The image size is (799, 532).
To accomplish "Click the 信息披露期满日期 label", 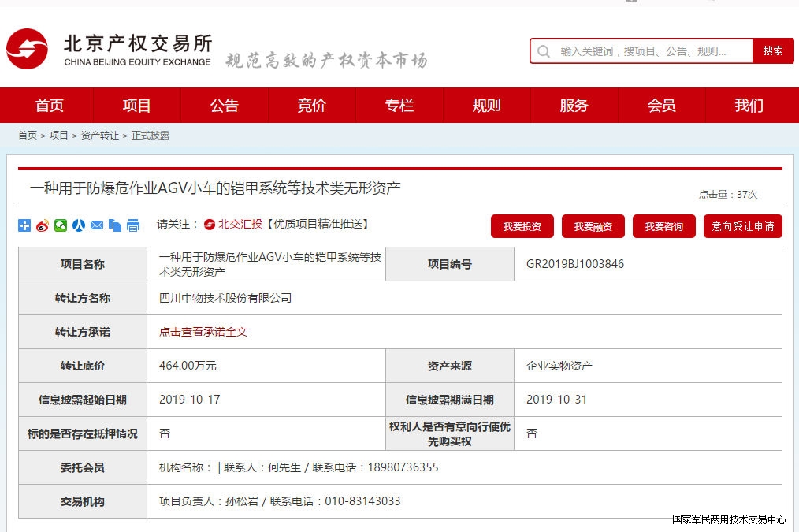I will pyautogui.click(x=449, y=400).
